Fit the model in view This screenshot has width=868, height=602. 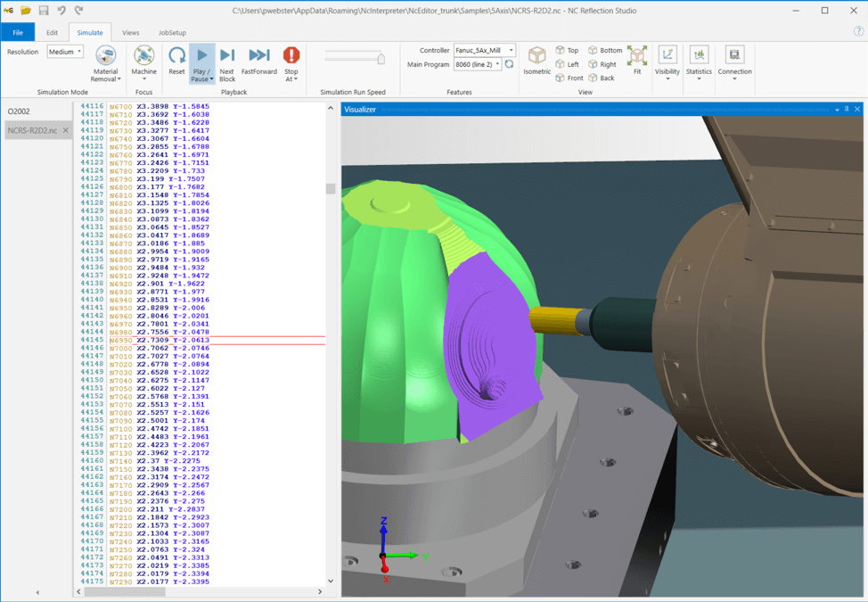pyautogui.click(x=637, y=56)
